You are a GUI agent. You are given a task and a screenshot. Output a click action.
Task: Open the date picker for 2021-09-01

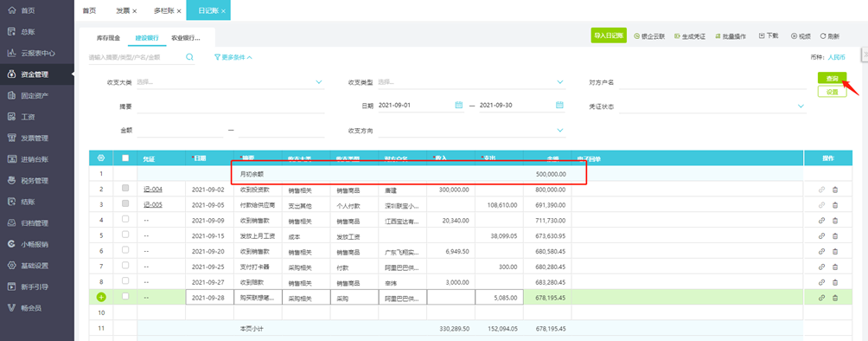(458, 105)
